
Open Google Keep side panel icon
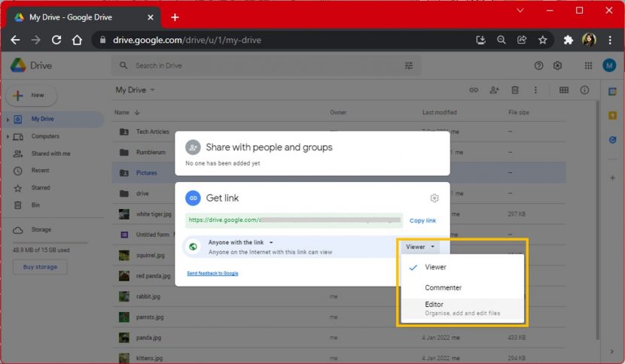613,116
